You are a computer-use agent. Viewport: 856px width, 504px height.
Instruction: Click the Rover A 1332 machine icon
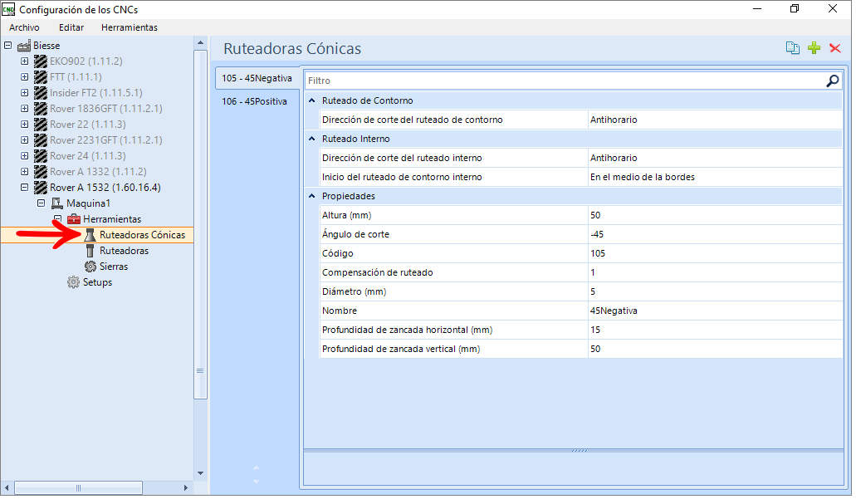[41, 173]
